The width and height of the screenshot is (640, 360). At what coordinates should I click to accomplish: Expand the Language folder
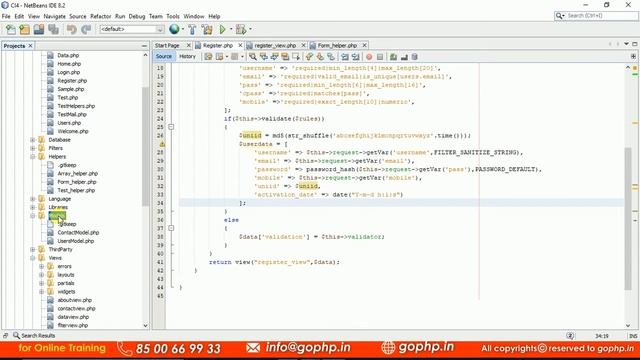point(33,199)
